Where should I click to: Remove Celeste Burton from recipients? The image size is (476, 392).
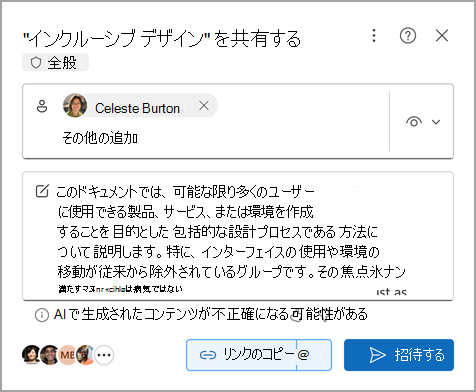204,106
